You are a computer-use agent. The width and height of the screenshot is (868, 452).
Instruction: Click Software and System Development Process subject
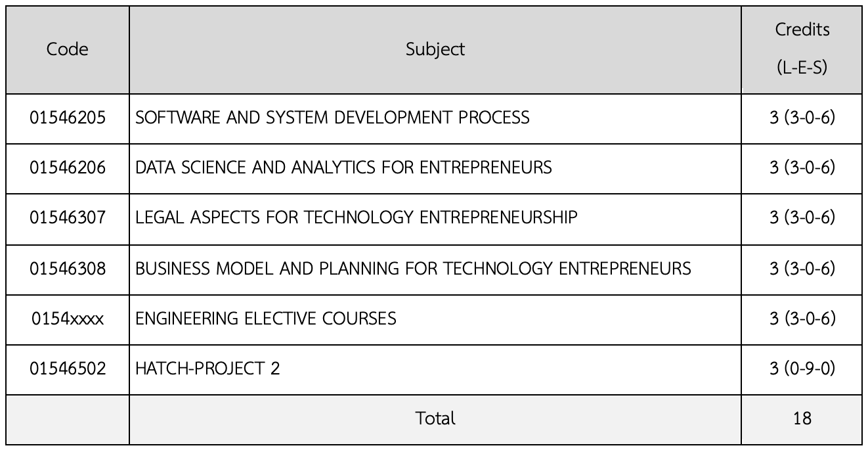coord(332,118)
